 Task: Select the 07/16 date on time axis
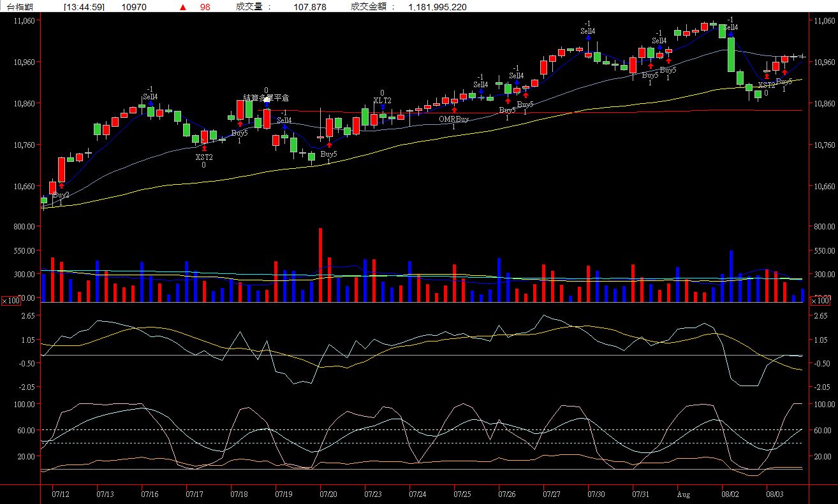(x=150, y=494)
